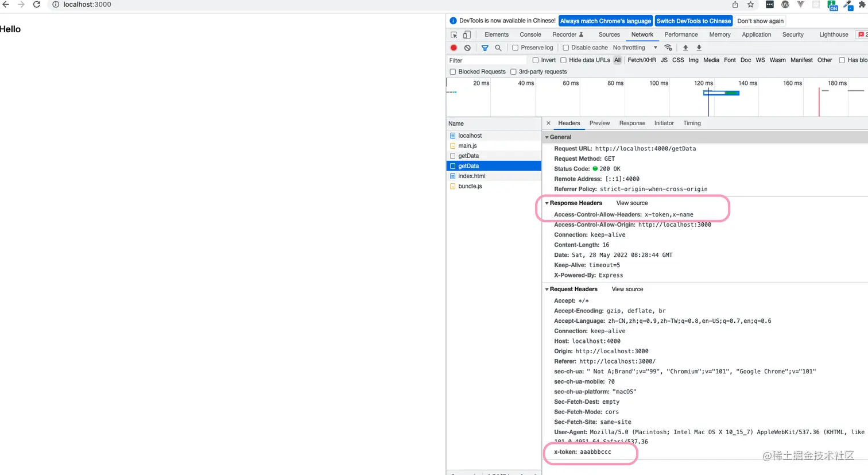Click Always match Chrome's language
Viewport: 868px width, 475px height.
tap(606, 21)
